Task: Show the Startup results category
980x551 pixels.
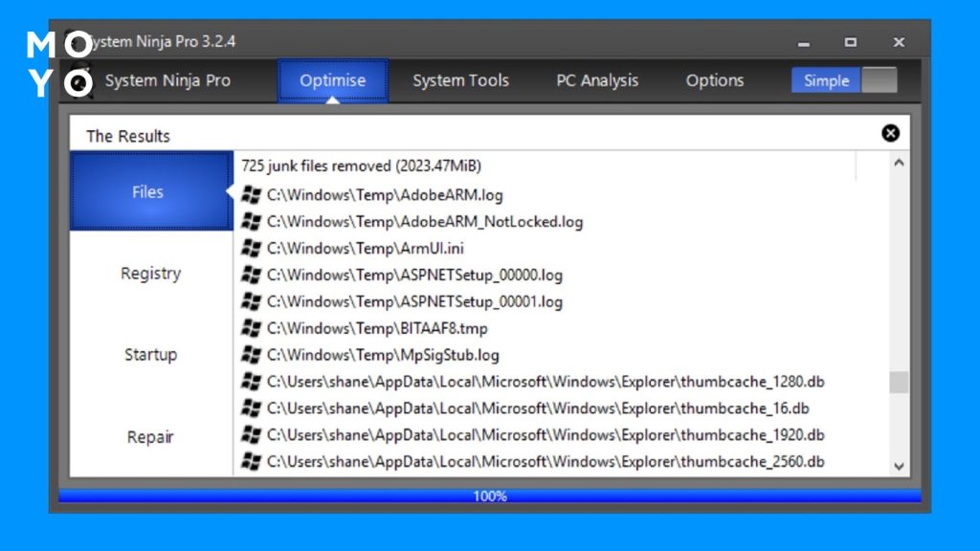Action: tap(150, 355)
